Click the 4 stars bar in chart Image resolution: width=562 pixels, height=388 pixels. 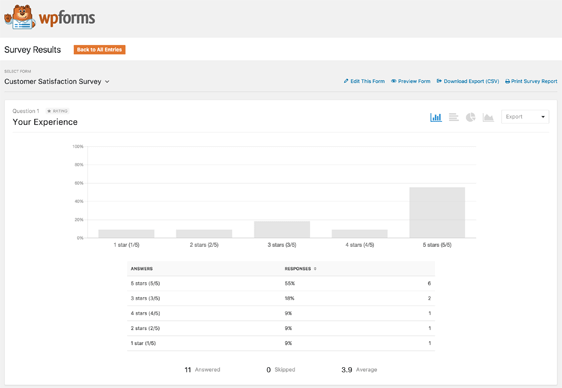click(360, 234)
